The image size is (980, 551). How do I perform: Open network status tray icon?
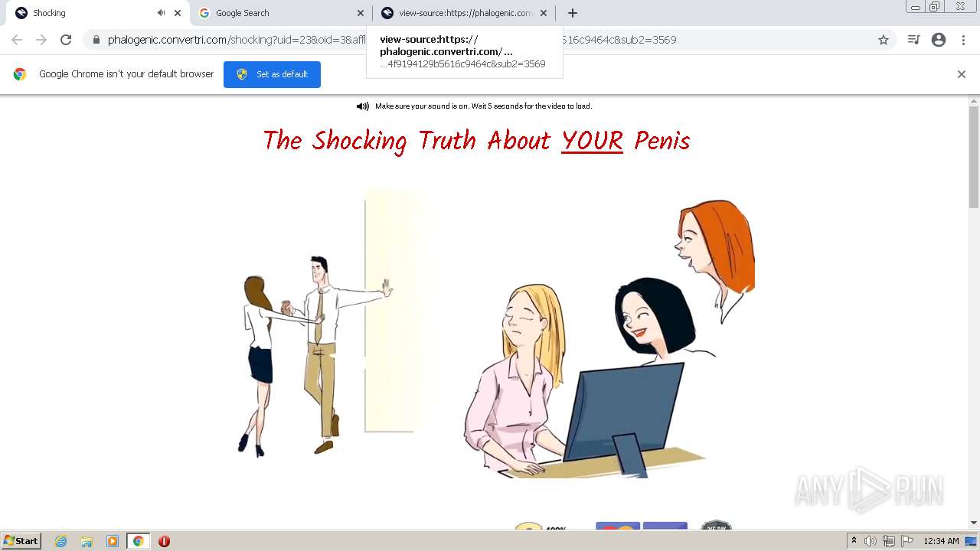[x=889, y=541]
